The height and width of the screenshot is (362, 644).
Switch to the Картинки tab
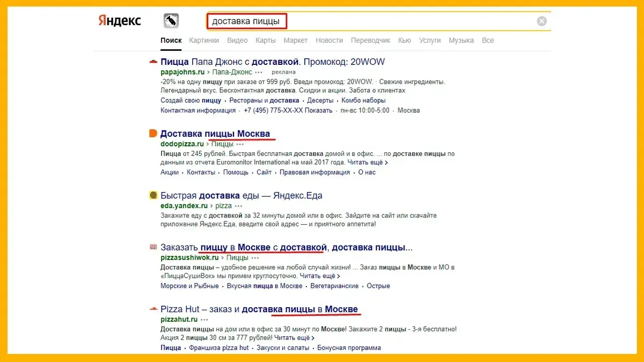[204, 40]
